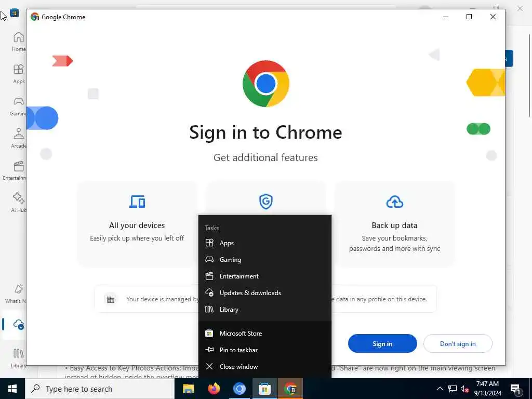Click the Google Chrome title bar icon
The width and height of the screenshot is (532, 399).
coord(35,17)
